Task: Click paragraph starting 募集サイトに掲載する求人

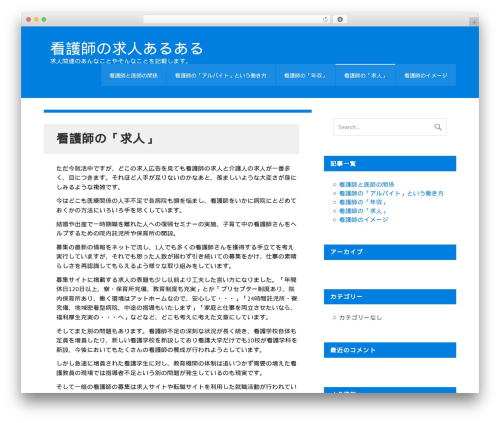Action: (176, 298)
